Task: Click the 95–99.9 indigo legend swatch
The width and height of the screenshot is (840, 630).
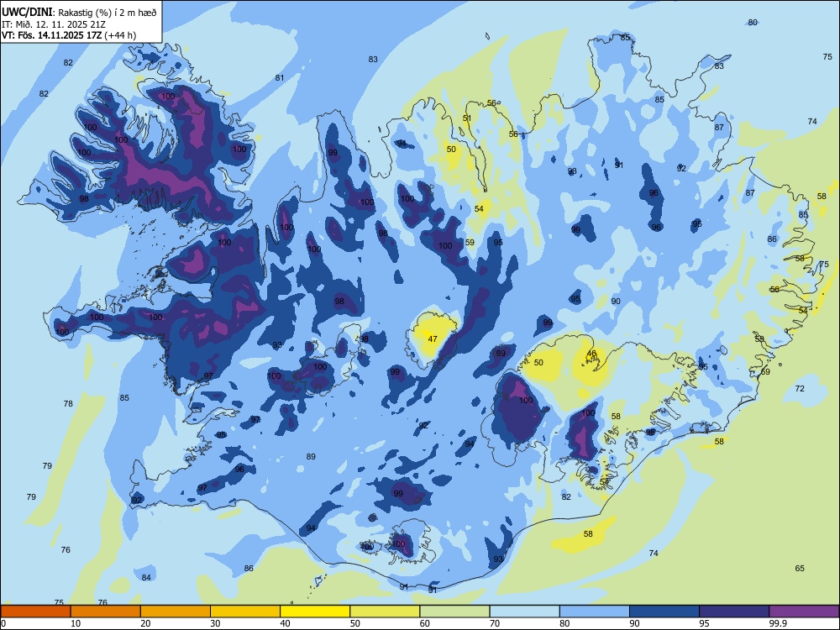Action: [x=734, y=612]
